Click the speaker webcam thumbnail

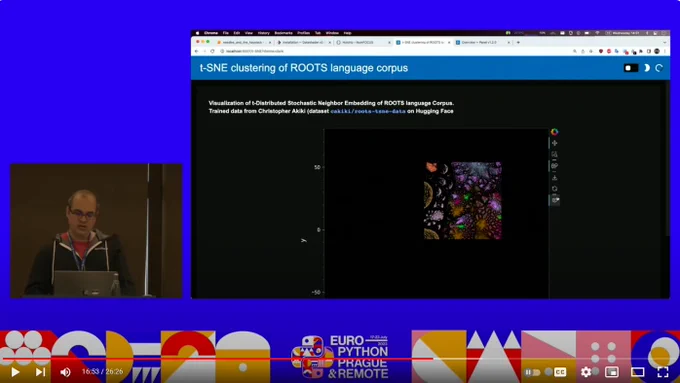96,231
